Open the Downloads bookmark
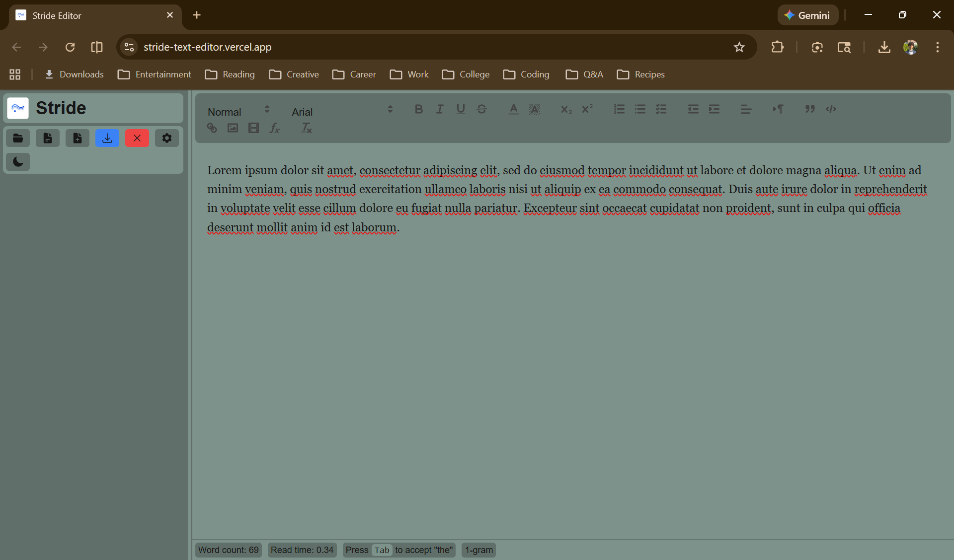 [74, 74]
